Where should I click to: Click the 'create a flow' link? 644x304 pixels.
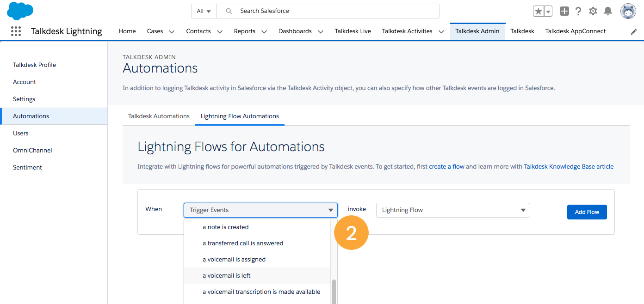click(446, 167)
